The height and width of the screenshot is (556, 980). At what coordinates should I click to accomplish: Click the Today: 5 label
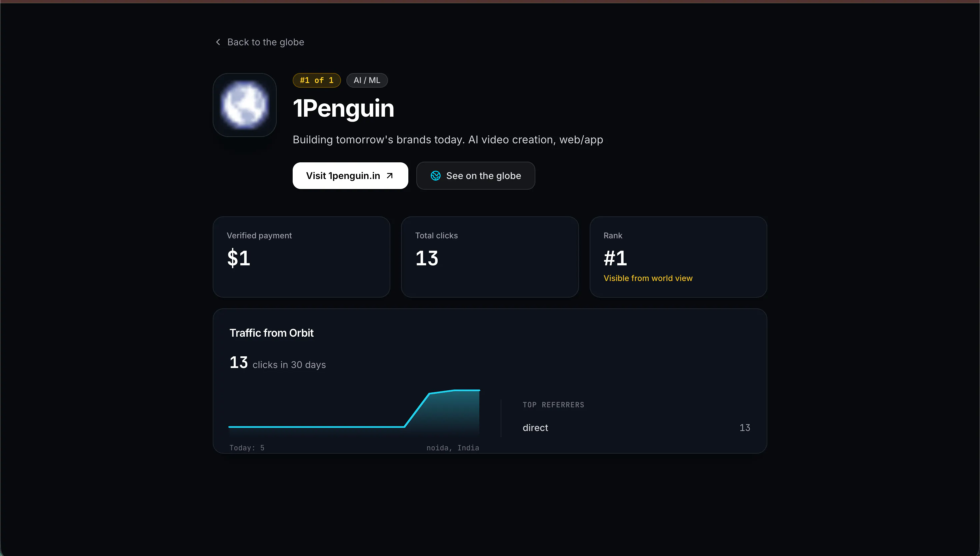point(247,448)
